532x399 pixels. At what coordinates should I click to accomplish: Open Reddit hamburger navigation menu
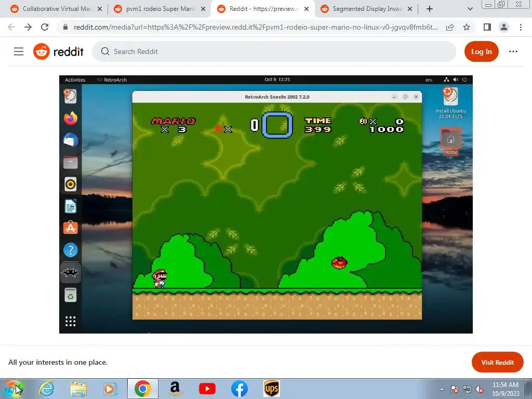(x=19, y=51)
